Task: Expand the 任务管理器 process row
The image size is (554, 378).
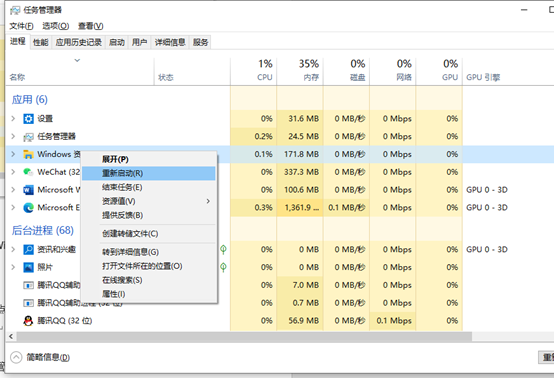Action: coord(13,136)
